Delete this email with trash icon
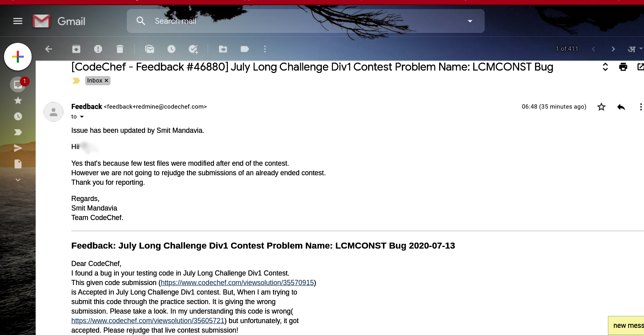Viewport: 644px width, 335px height. tap(120, 49)
